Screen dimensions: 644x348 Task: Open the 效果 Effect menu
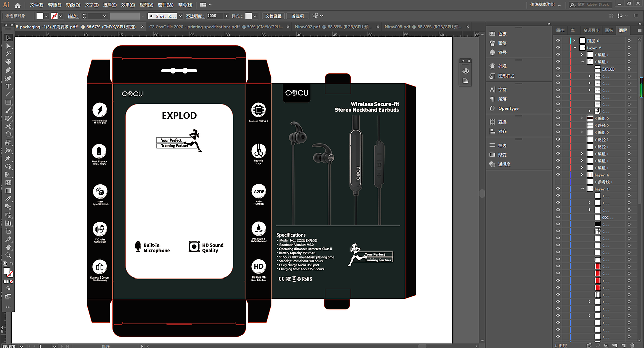[128, 5]
